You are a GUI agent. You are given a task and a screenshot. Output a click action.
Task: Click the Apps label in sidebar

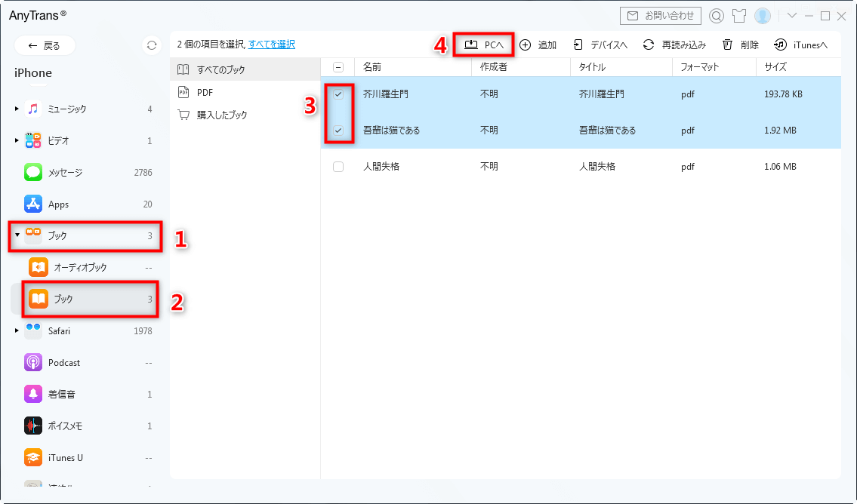tap(58, 204)
